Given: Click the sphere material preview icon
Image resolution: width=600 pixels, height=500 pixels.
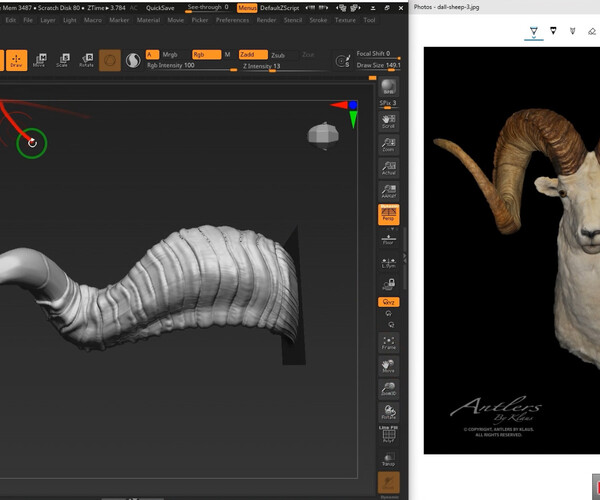Looking at the screenshot, I should [x=110, y=60].
